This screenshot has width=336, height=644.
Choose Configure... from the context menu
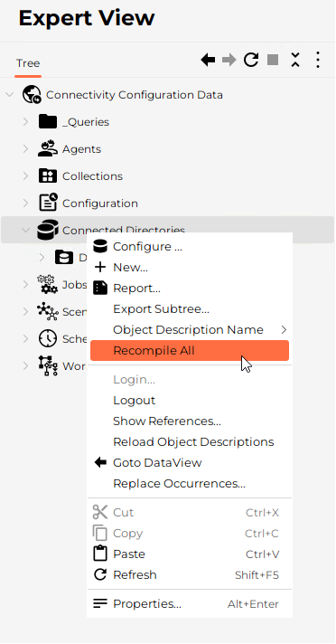click(190, 246)
